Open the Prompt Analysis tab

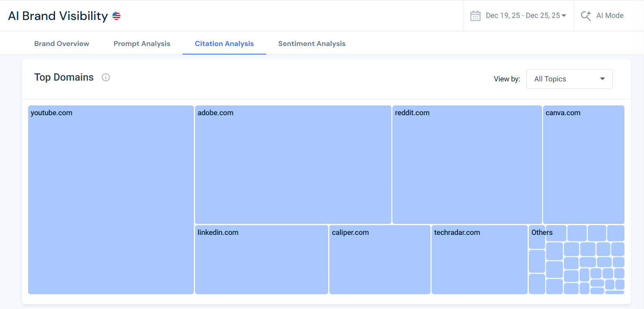(x=142, y=44)
